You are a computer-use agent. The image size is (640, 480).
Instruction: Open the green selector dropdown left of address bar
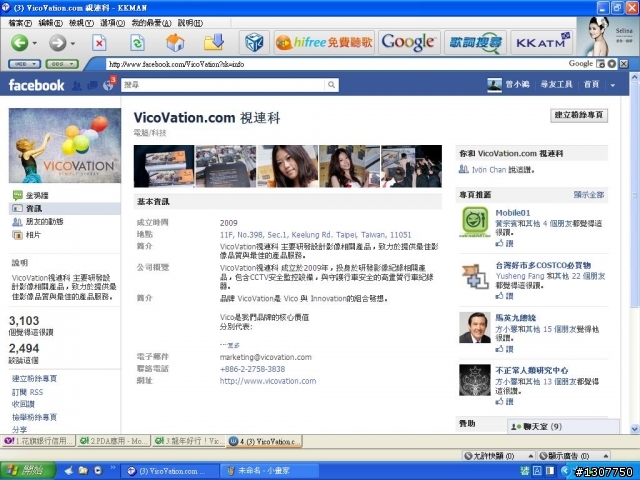pos(62,64)
